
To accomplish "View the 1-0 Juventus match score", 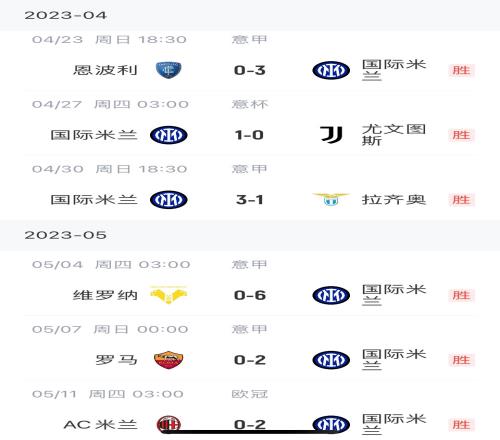I will tap(249, 135).
